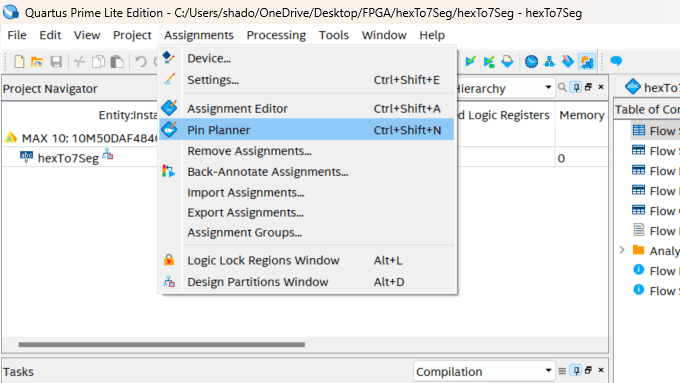
Task: Launch Timing Analyzer via blue clock icon
Action: point(531,62)
